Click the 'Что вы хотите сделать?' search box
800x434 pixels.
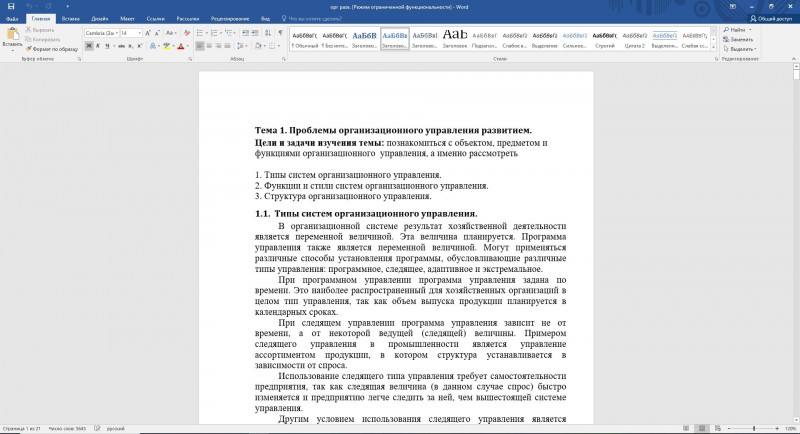pyautogui.click(x=311, y=19)
